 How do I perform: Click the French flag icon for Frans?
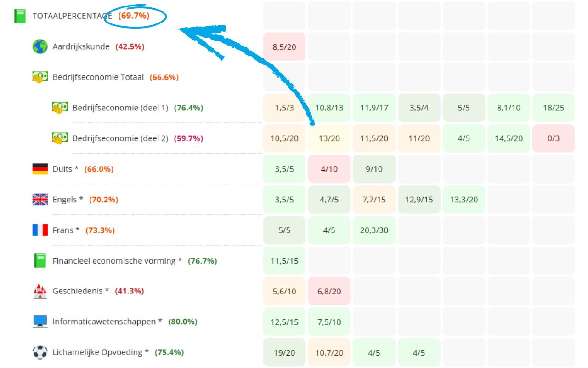point(40,230)
